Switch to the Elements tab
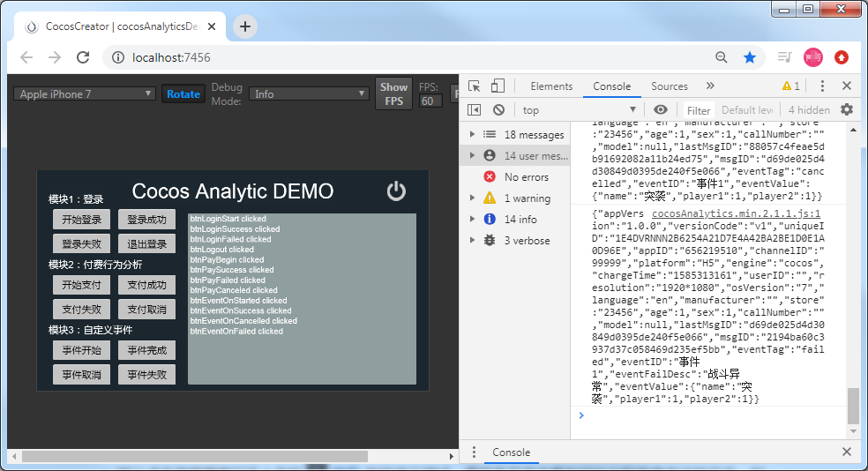The height and width of the screenshot is (471, 868). (x=551, y=86)
